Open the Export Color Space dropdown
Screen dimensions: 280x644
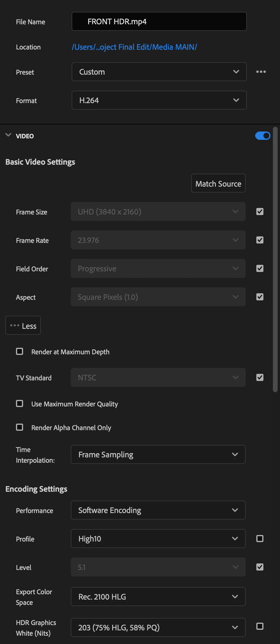tap(158, 597)
